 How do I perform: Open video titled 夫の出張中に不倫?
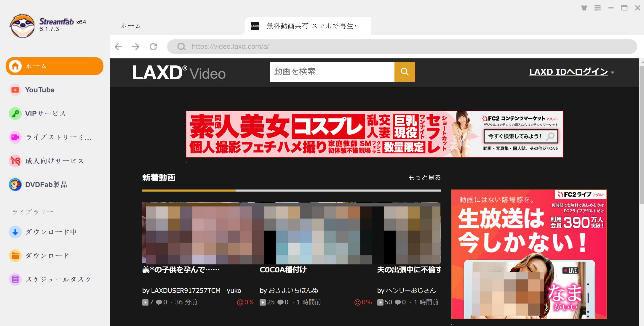[x=409, y=270]
